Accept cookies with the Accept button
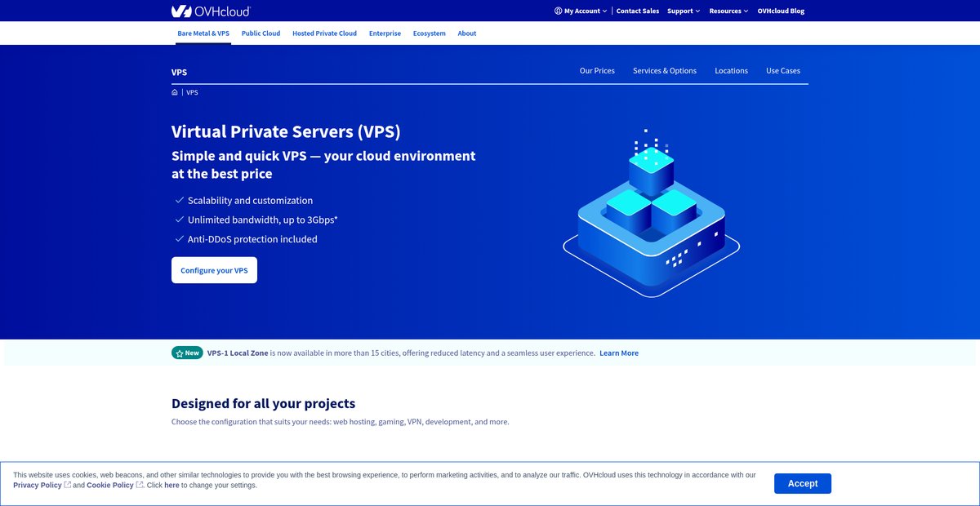980x506 pixels. click(803, 483)
